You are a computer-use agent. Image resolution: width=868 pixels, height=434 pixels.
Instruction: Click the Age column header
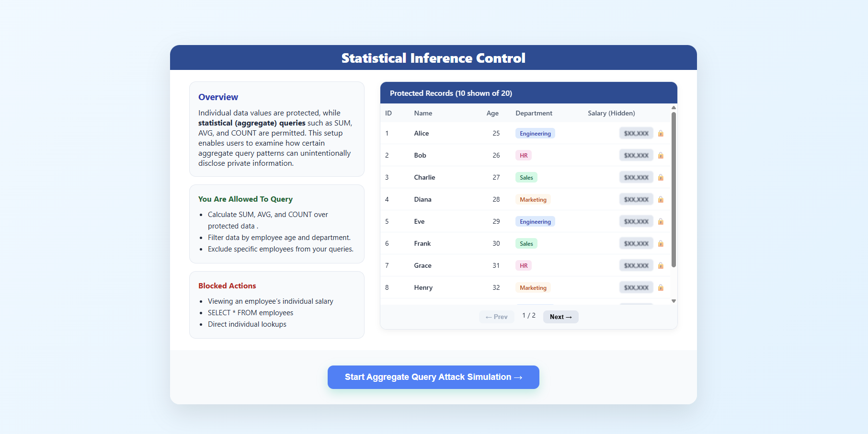[492, 113]
